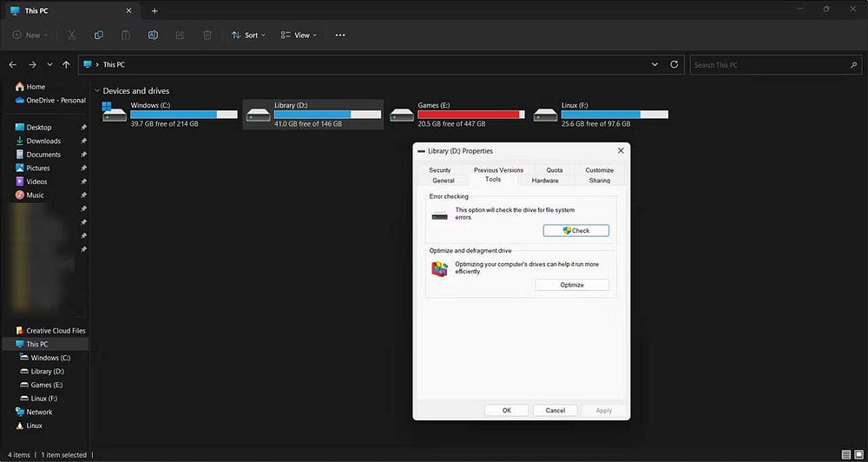Click the Apply button

click(x=604, y=411)
